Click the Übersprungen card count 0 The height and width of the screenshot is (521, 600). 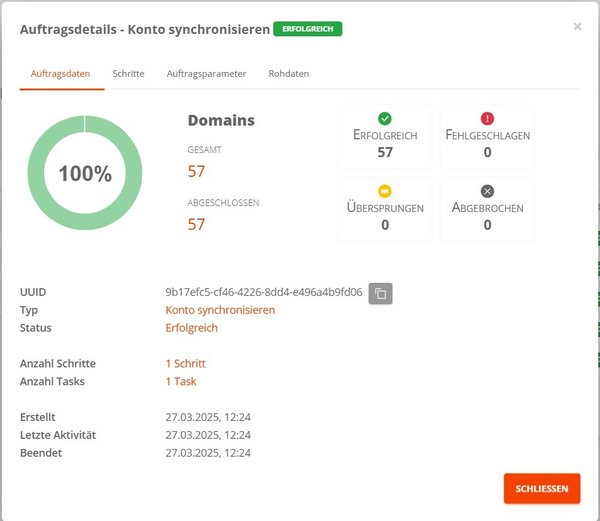click(x=385, y=225)
